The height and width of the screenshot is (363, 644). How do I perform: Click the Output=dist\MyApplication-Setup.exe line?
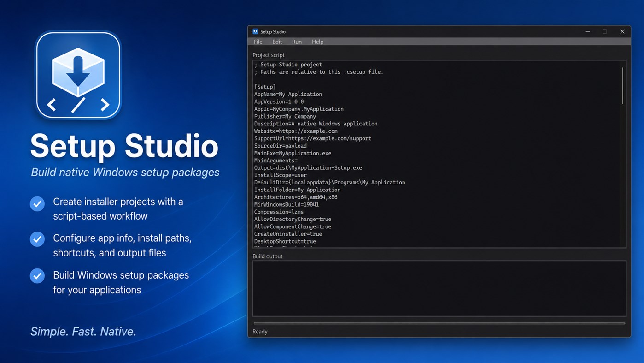tap(308, 168)
